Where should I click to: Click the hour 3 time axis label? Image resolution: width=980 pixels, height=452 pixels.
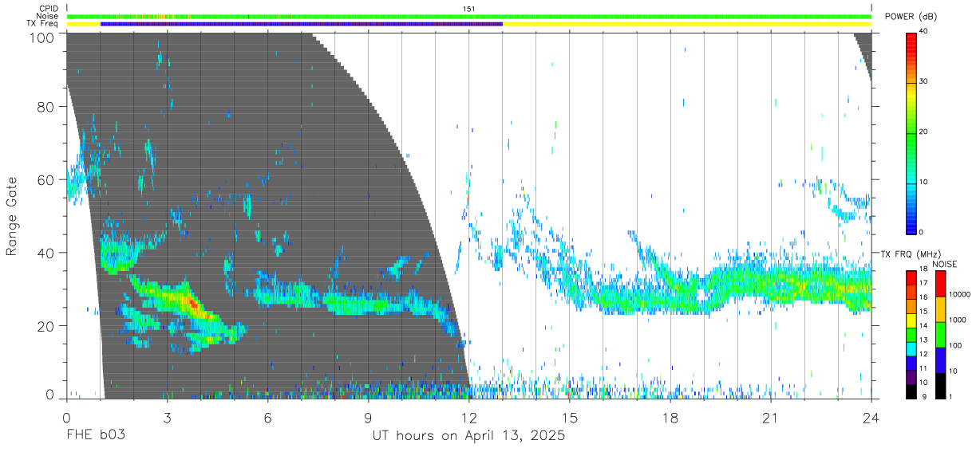tap(167, 417)
